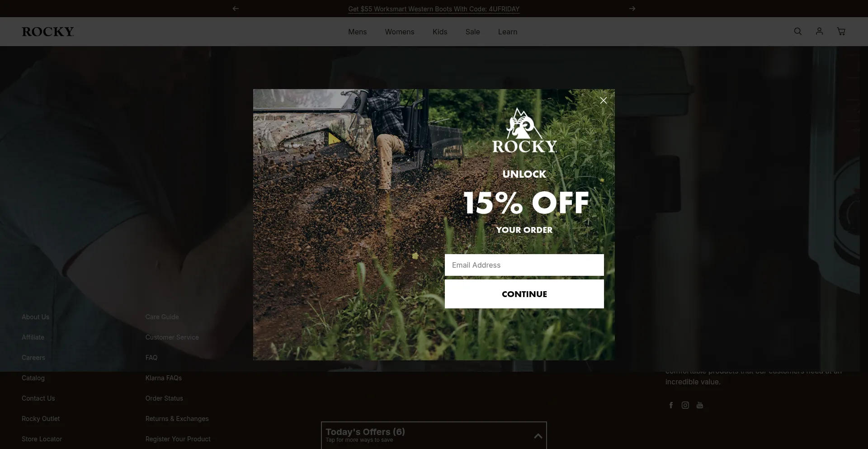Viewport: 868px width, 449px height.
Task: Advance promo banner with right arrow
Action: coord(632,9)
